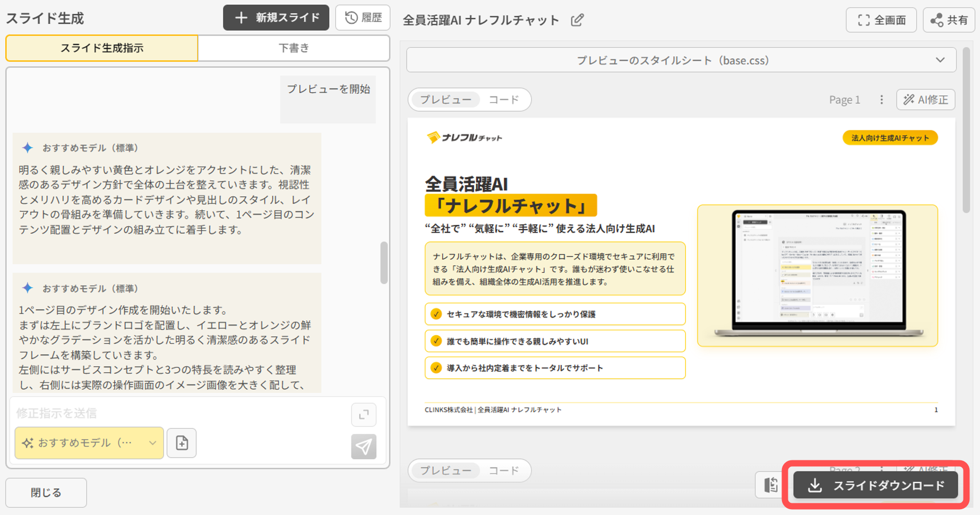
Task: Click the preview panel vertical scrollbar
Action: [x=967, y=130]
